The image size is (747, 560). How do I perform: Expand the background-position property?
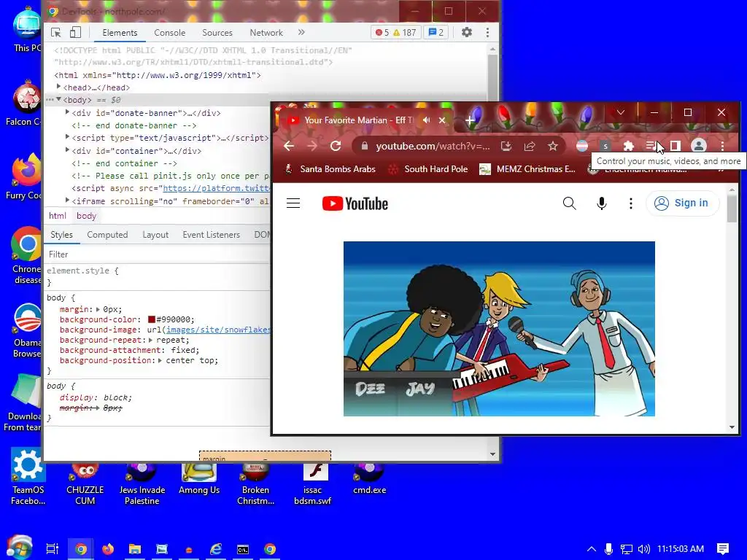pos(160,360)
